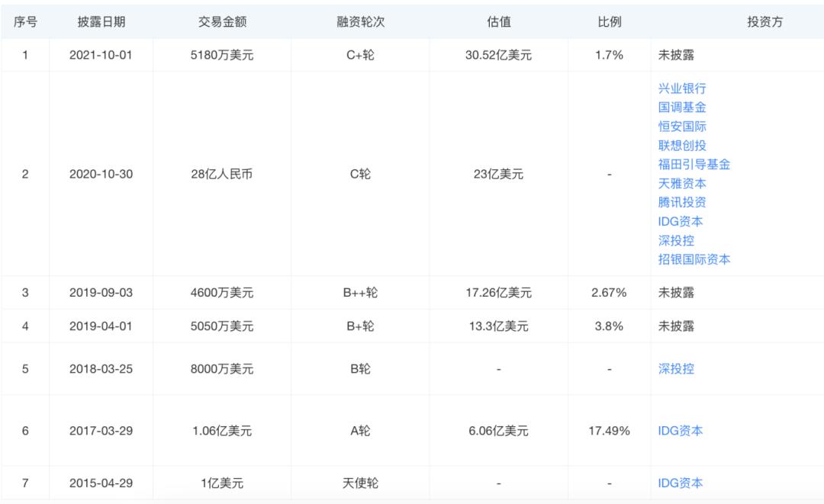
Task: Click 深投控 in the B轮 row
Action: [676, 369]
